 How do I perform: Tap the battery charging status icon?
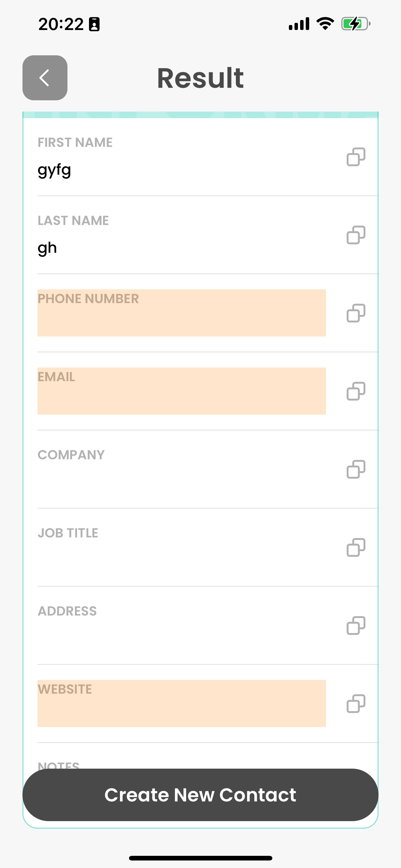355,24
